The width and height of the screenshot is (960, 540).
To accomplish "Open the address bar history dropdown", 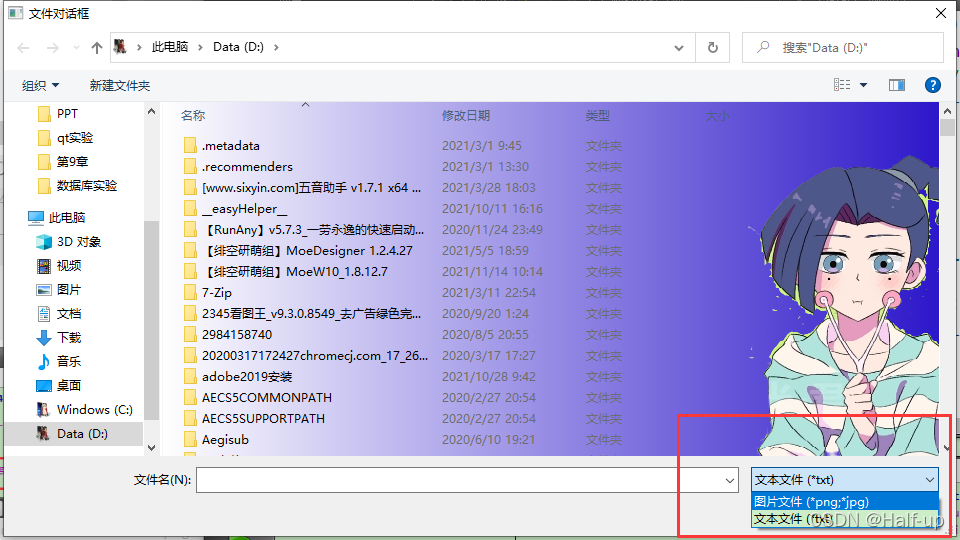I will pos(679,48).
